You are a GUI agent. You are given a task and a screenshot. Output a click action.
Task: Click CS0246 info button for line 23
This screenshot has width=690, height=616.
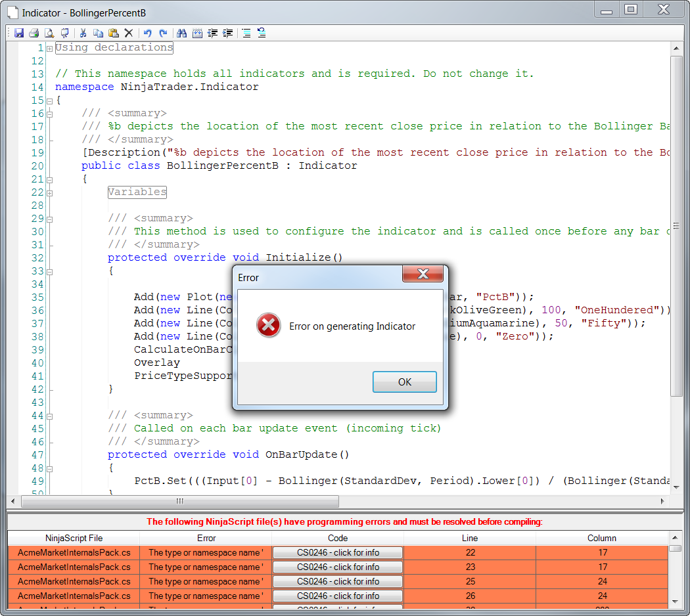coord(338,567)
